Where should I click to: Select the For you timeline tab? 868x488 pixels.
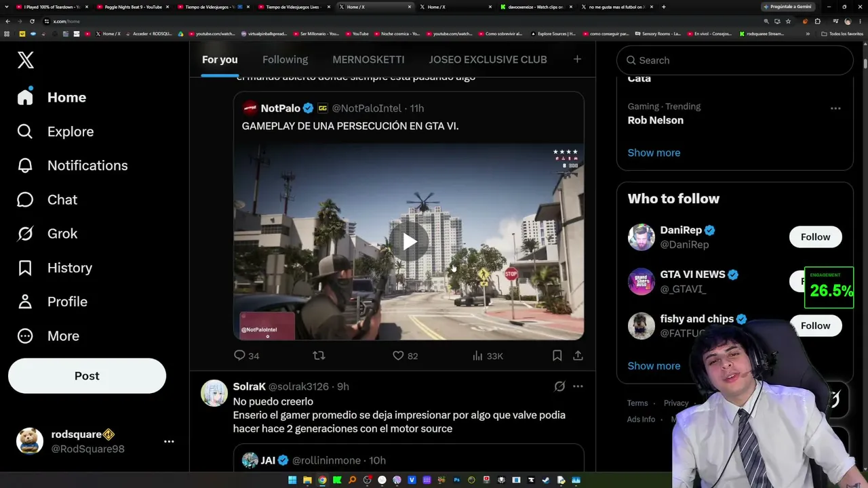(220, 60)
